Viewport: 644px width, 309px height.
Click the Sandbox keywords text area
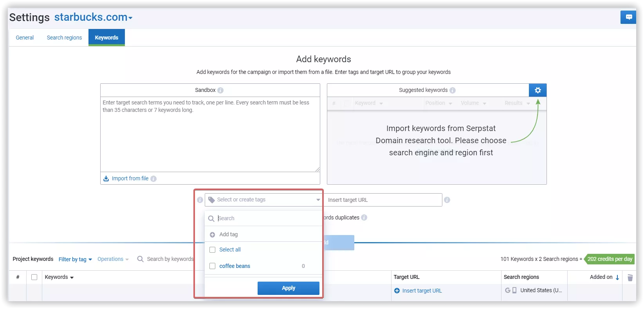[210, 134]
